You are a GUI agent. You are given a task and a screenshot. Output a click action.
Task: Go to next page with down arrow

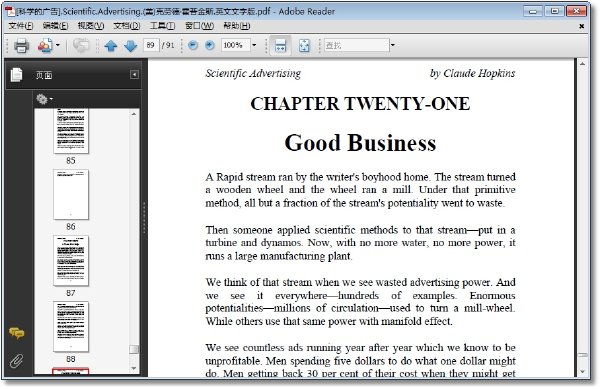click(131, 46)
